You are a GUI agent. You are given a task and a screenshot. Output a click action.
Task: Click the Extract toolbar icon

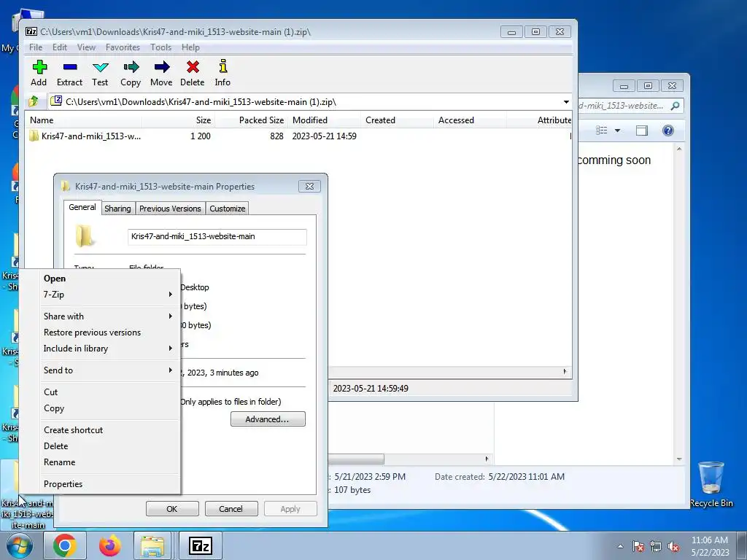pyautogui.click(x=69, y=73)
